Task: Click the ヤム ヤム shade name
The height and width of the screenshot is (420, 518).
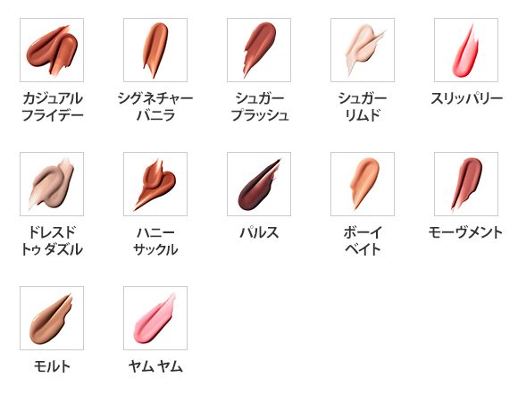Action: click(155, 366)
